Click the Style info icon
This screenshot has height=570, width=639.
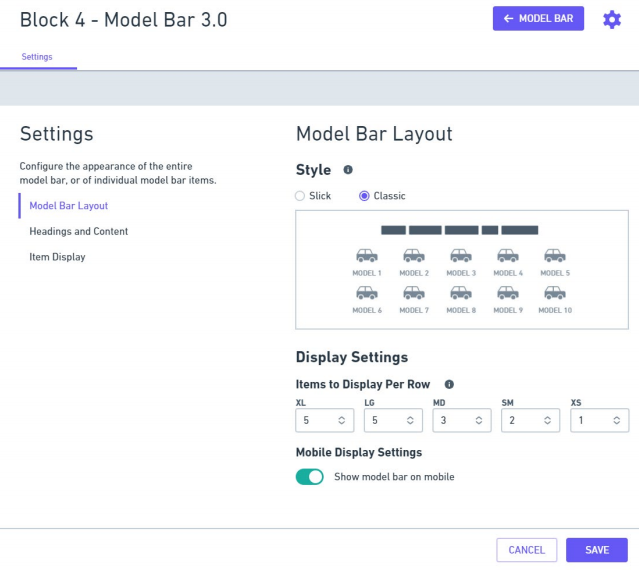point(348,170)
